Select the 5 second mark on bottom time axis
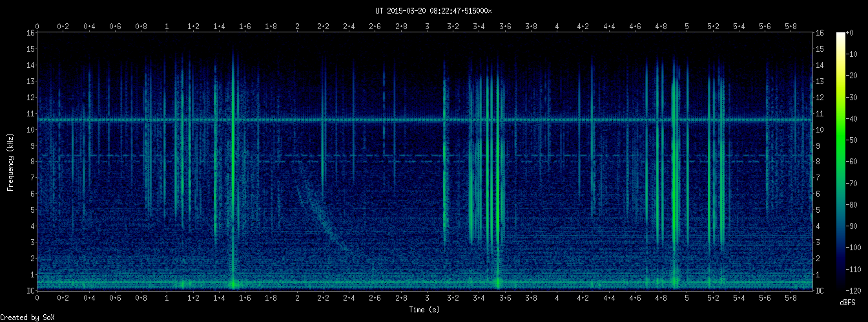The image size is (868, 322). pos(687,298)
